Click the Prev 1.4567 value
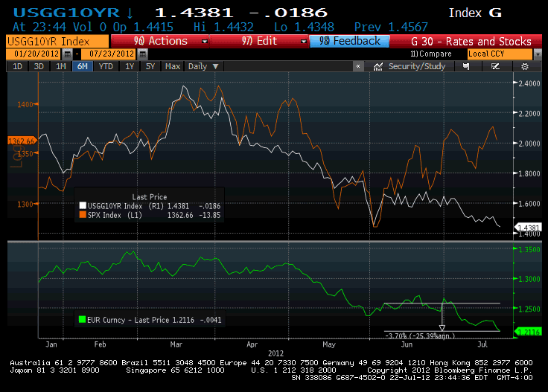Viewport: 548px width, 392px height. point(391,27)
